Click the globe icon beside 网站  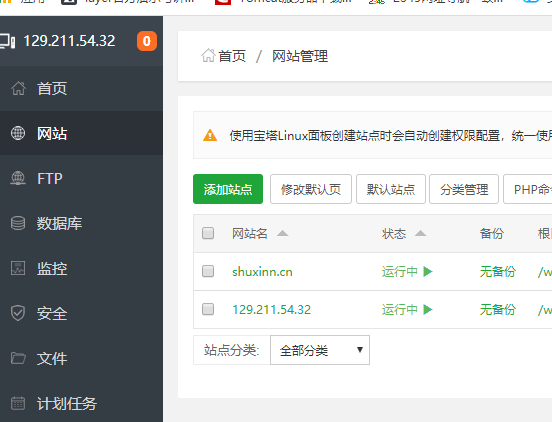coord(18,133)
